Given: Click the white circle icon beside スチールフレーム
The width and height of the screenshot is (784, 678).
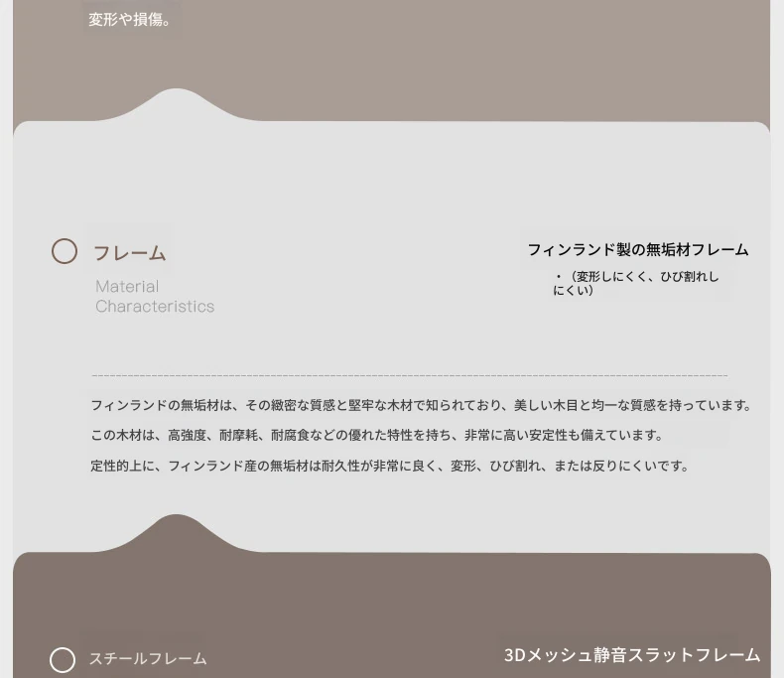Looking at the screenshot, I should click(x=63, y=660).
